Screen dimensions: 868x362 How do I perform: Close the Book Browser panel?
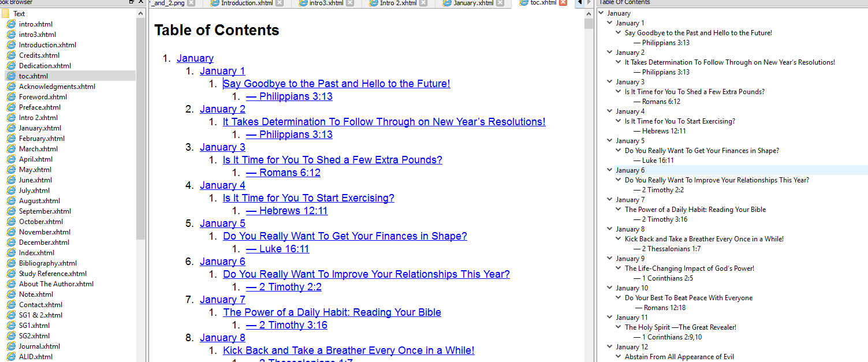tap(140, 2)
